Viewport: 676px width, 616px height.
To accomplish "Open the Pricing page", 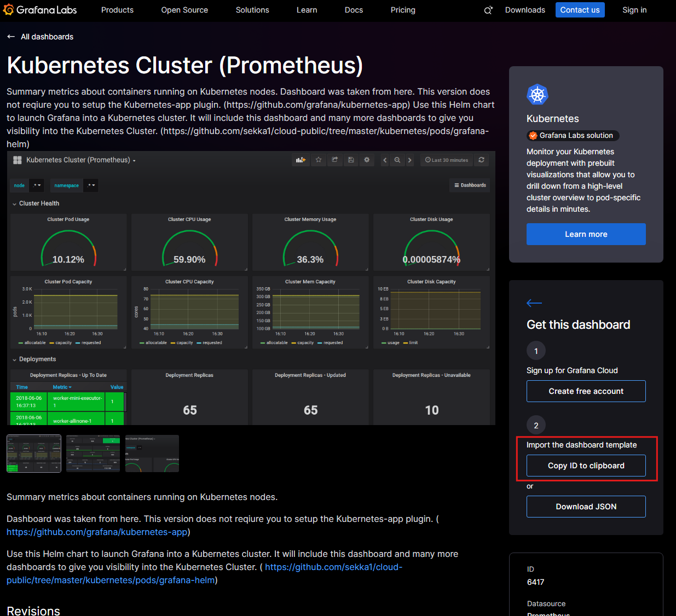I will click(403, 10).
